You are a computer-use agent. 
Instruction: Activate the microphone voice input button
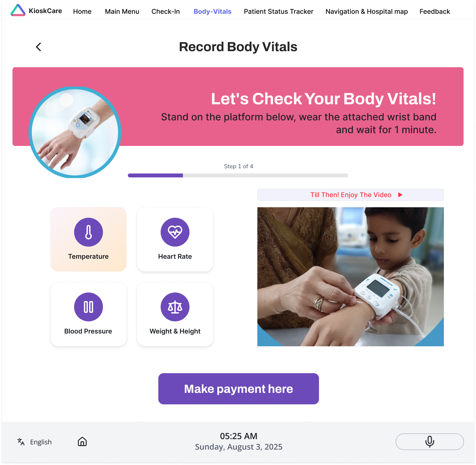coord(429,442)
